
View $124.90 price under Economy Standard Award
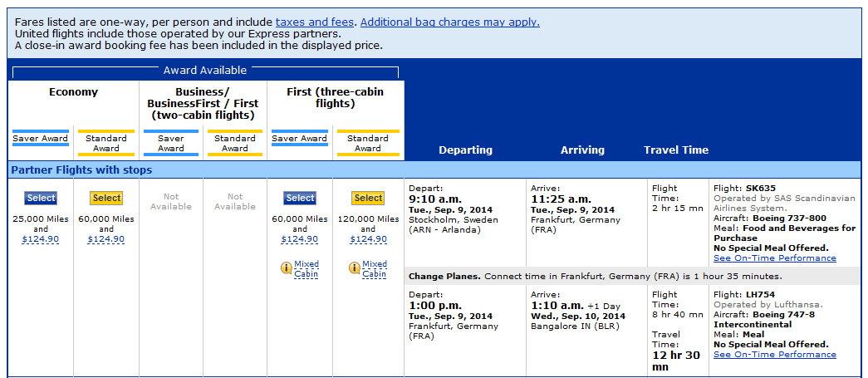pyautogui.click(x=106, y=239)
